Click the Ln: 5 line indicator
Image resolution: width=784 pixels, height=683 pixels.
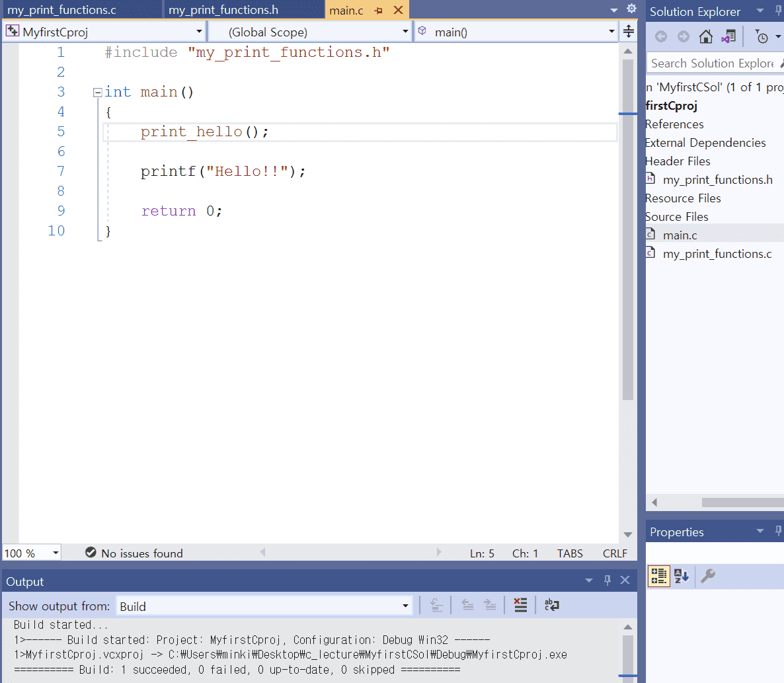pyautogui.click(x=482, y=553)
